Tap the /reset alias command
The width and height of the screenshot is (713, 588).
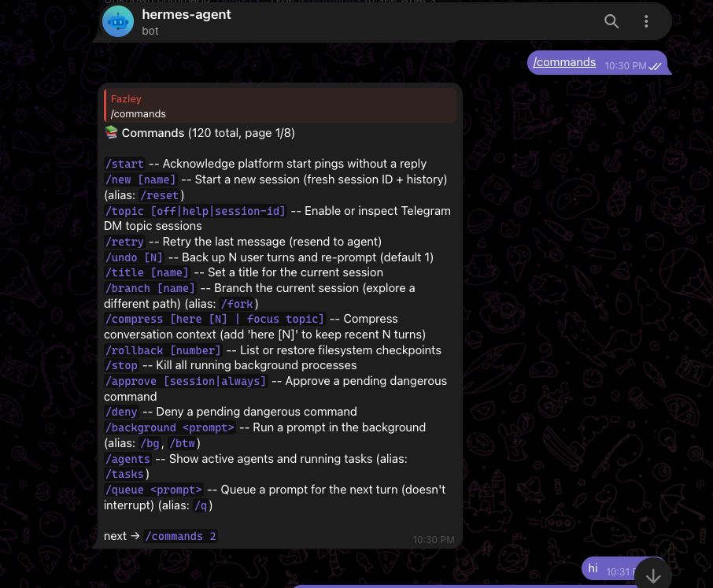pyautogui.click(x=160, y=195)
